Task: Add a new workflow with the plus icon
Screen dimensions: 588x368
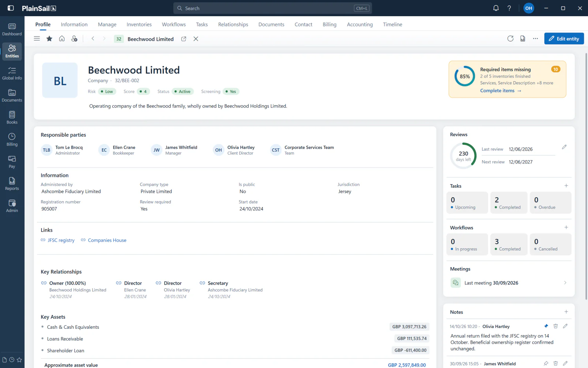Action: pos(566,227)
